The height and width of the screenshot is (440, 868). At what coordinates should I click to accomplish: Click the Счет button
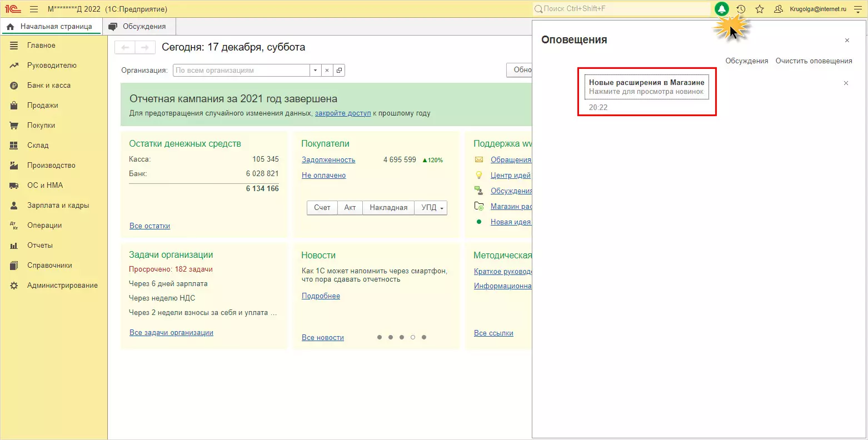coord(322,208)
